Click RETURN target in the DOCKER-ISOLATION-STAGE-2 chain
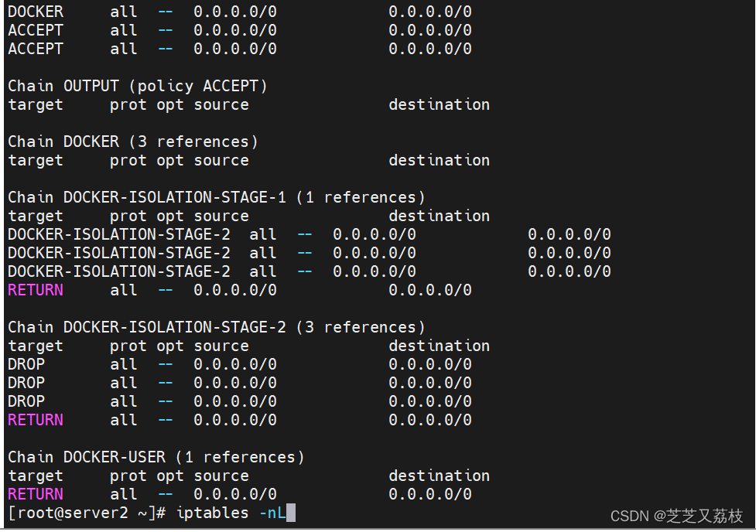 pos(36,420)
